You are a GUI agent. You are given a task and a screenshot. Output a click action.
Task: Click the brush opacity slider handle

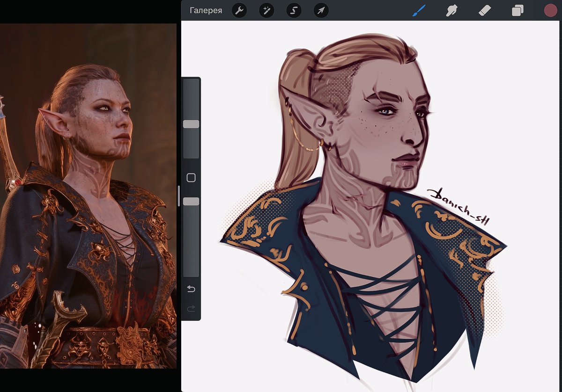[x=191, y=201]
